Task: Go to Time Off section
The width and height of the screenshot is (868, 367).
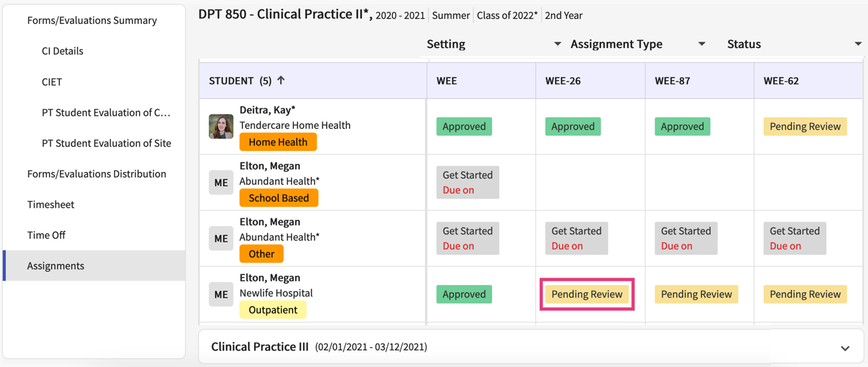Action: point(46,235)
